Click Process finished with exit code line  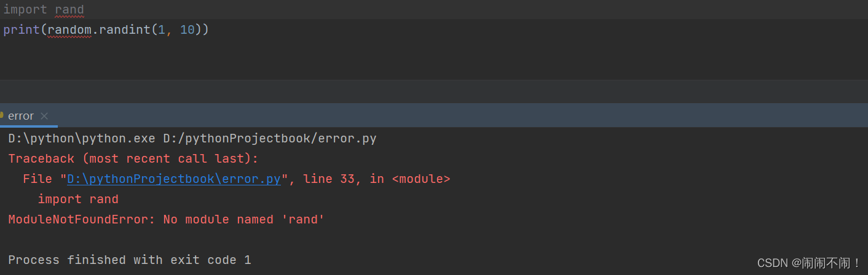coord(130,260)
